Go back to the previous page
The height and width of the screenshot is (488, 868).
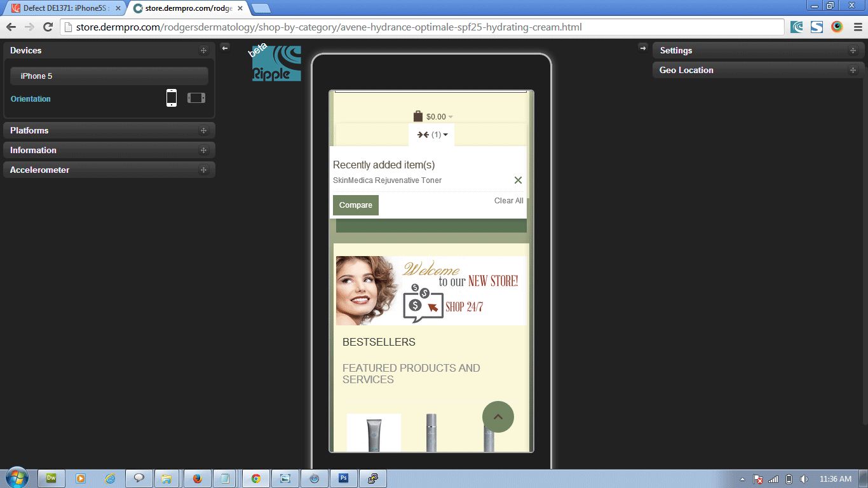pyautogui.click(x=11, y=27)
